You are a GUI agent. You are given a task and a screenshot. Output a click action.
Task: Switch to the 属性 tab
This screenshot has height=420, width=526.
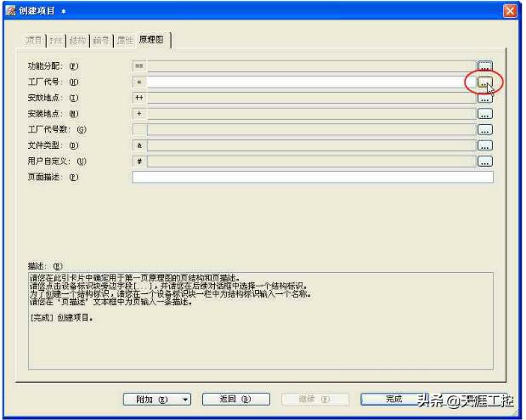[125, 41]
